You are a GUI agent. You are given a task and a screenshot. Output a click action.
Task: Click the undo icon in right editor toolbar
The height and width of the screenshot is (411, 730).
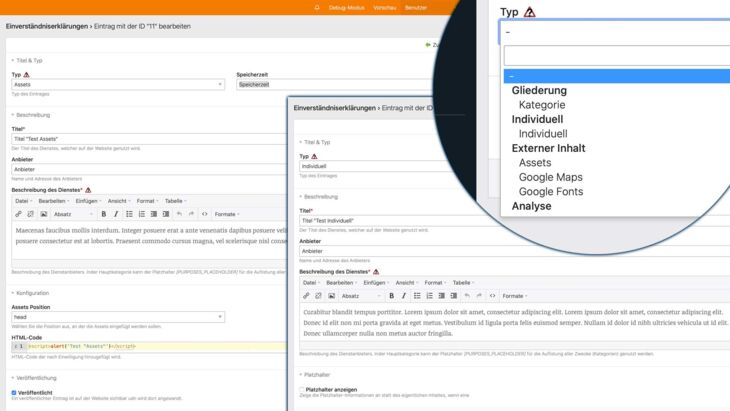(466, 296)
